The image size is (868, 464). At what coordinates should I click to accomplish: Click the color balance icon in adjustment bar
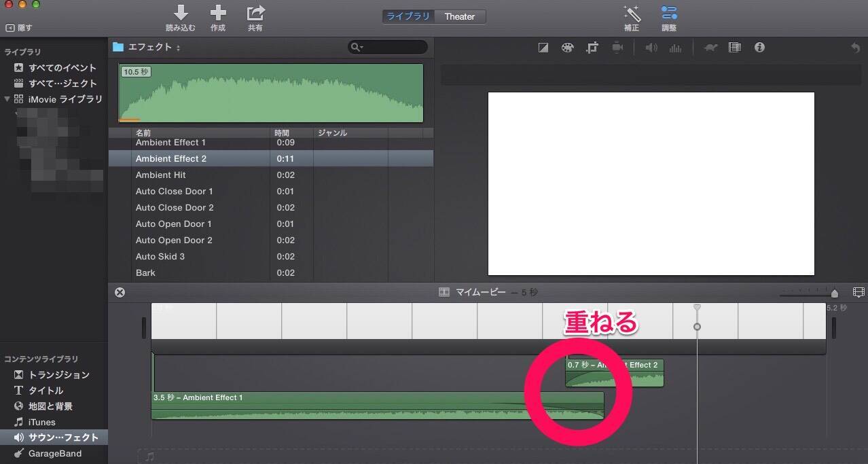(543, 48)
